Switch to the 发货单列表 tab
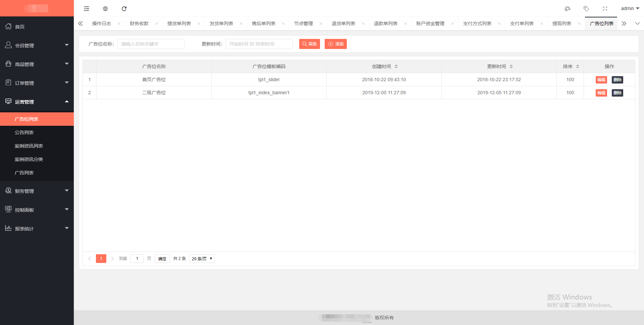The image size is (644, 325). click(x=221, y=23)
